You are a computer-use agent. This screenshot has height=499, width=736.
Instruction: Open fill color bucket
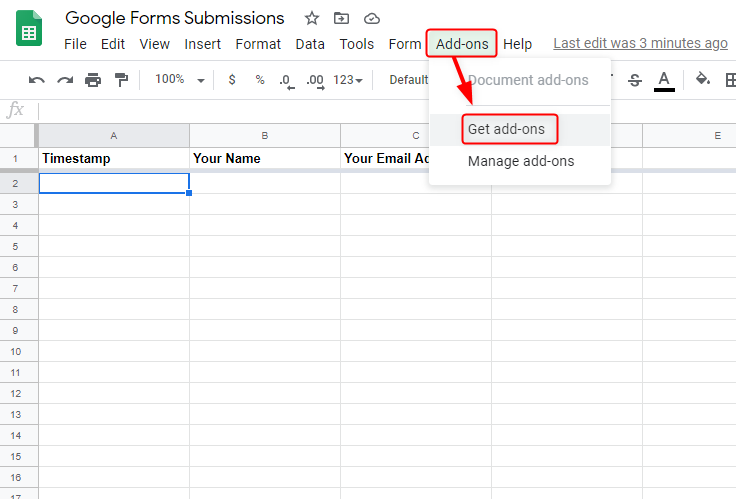(x=703, y=79)
